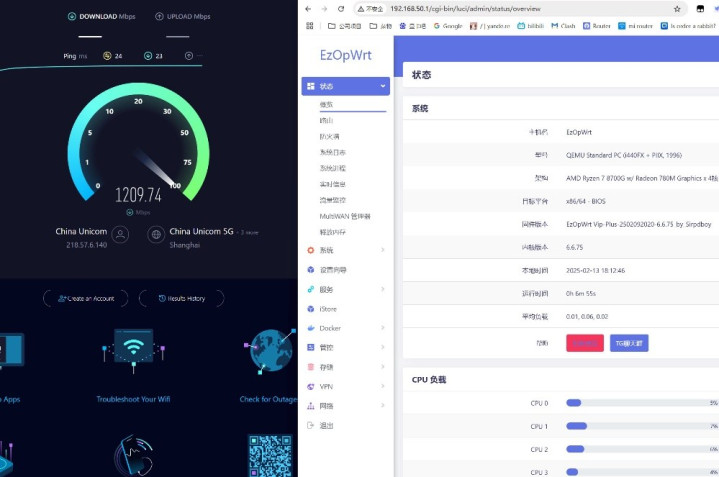Screen dimensions: 719x477
Task: Open the browser extensions icon beside the star
Action: [700, 9]
